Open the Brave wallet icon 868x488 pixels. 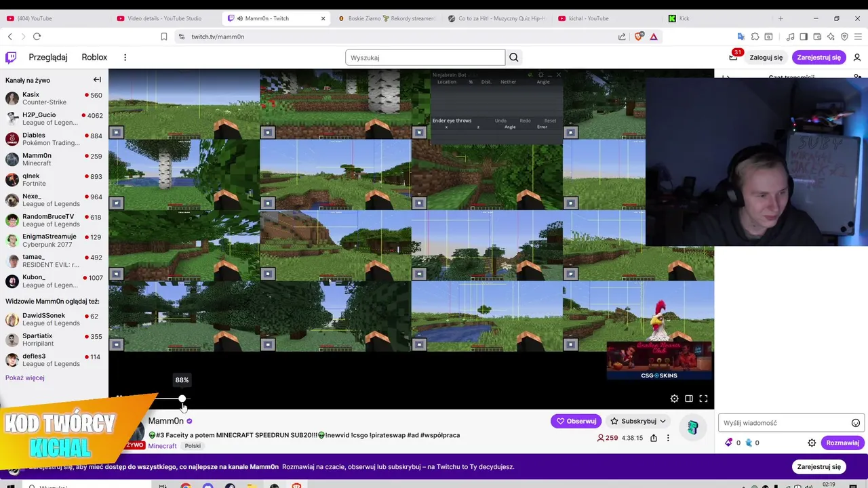pyautogui.click(x=817, y=37)
